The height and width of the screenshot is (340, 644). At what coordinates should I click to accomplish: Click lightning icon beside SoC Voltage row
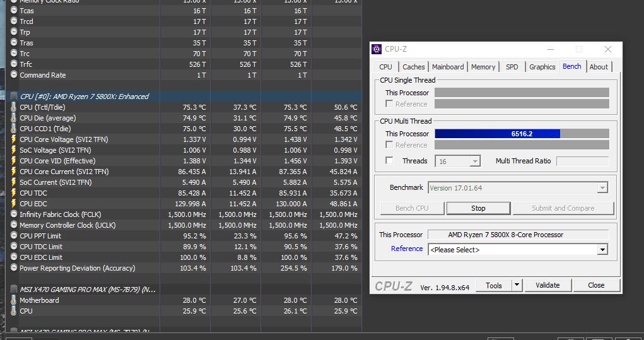point(13,150)
